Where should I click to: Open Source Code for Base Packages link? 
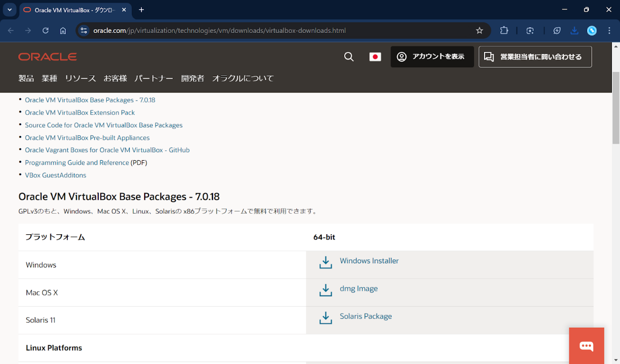point(104,125)
